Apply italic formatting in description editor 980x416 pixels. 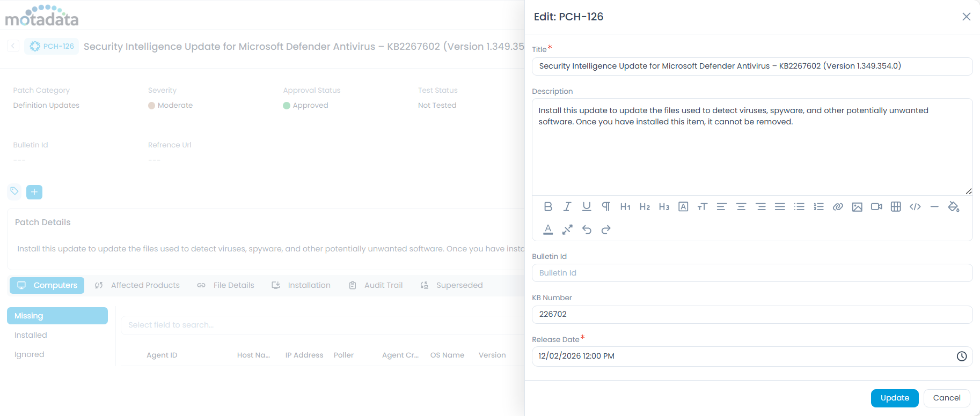567,207
